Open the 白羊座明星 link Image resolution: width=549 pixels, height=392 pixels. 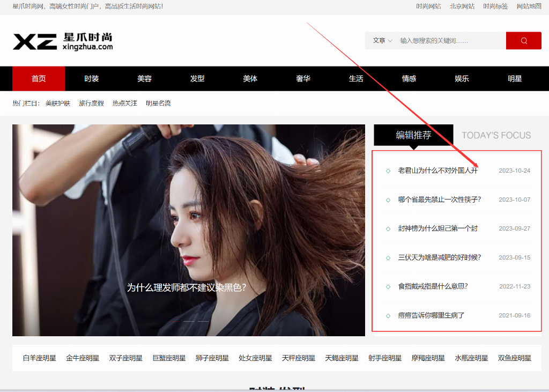(x=40, y=358)
